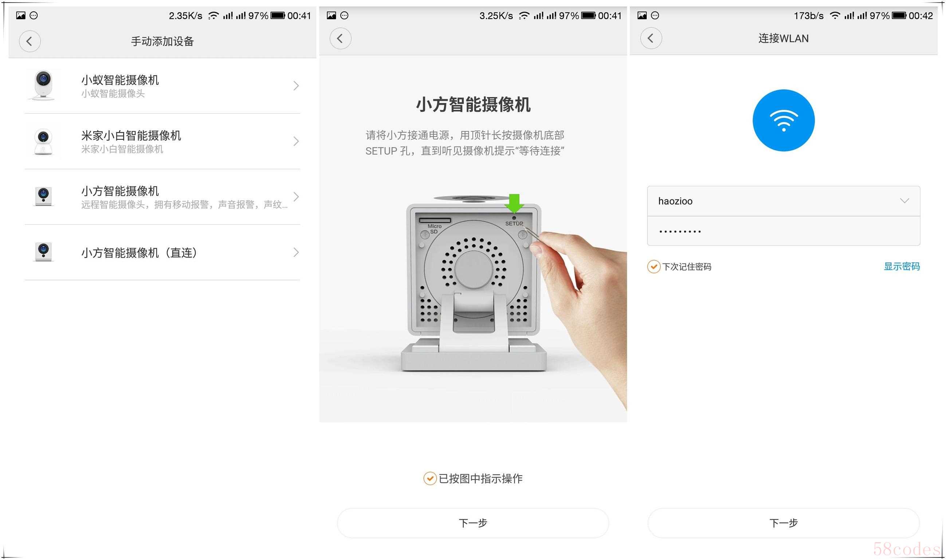Expand the haozioo WLAN network dropdown

784,201
